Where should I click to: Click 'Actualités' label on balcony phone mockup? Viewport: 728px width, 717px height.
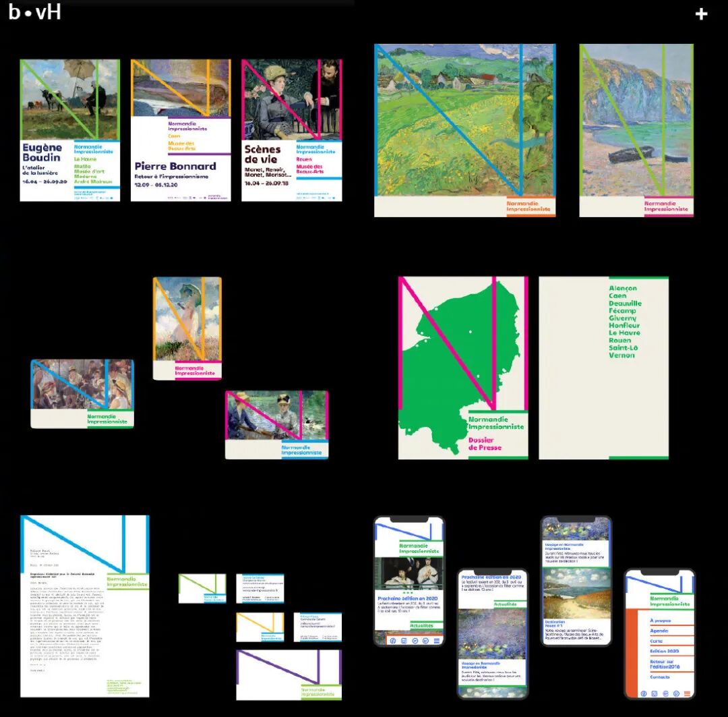[421, 625]
